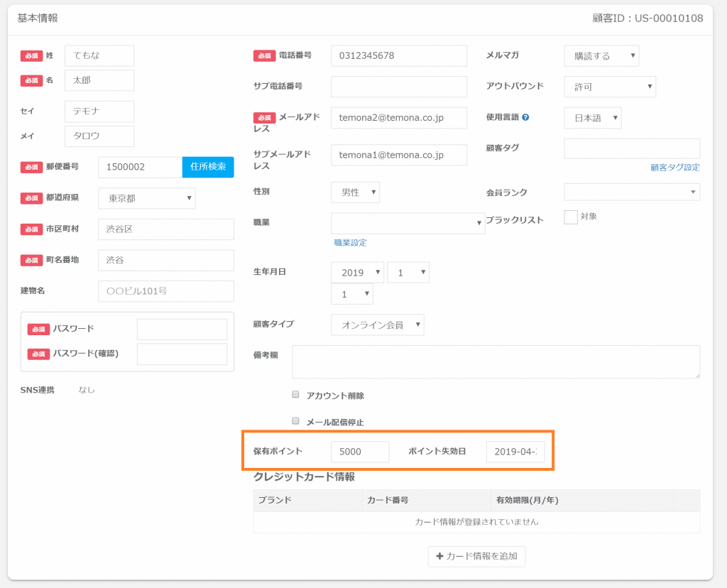727x588 pixels.
Task: Click the 電話番号 input field
Action: pyautogui.click(x=398, y=56)
